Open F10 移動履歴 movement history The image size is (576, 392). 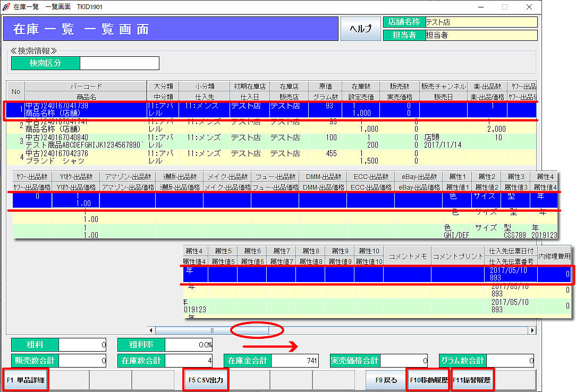(428, 380)
